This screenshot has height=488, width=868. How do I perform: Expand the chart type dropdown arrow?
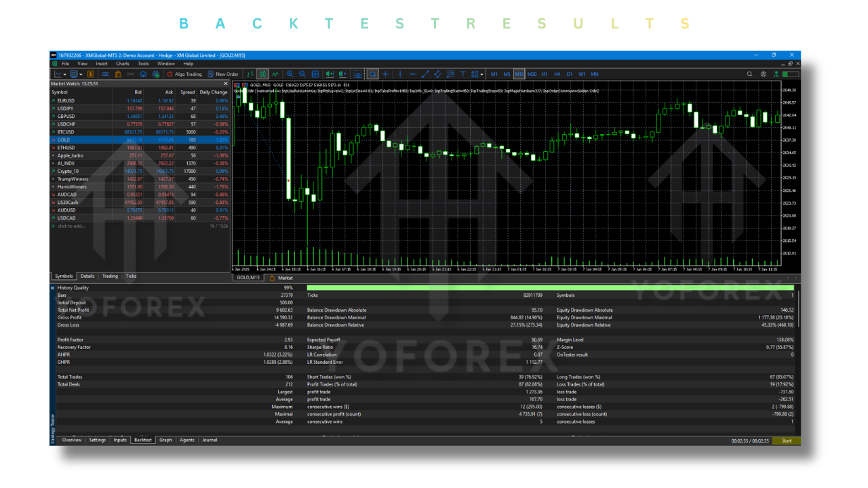coord(66,74)
